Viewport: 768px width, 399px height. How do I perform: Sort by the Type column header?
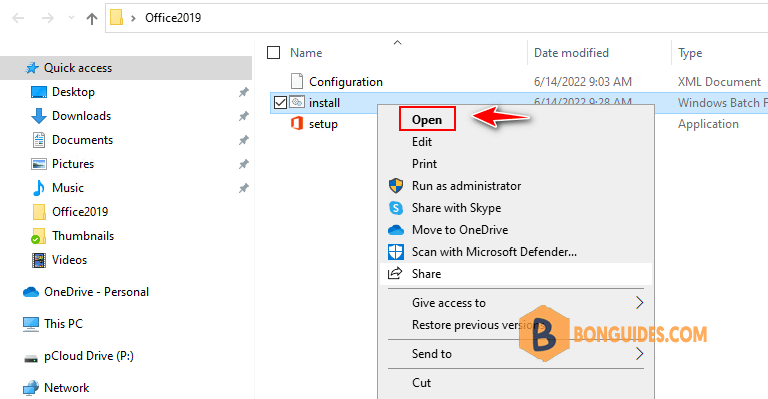point(690,53)
